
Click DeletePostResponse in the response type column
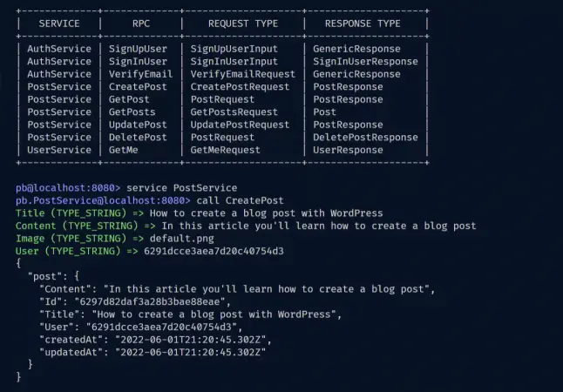coord(365,138)
